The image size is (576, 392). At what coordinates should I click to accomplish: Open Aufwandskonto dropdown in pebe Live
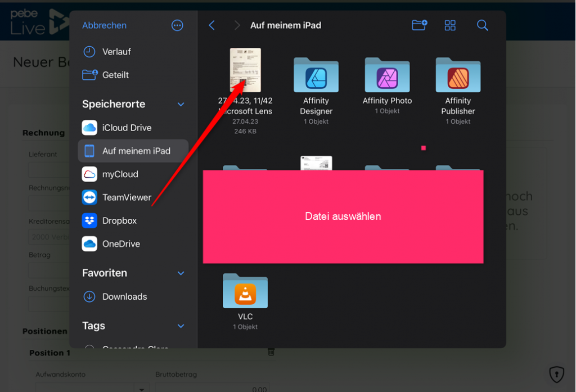pyautogui.click(x=141, y=389)
